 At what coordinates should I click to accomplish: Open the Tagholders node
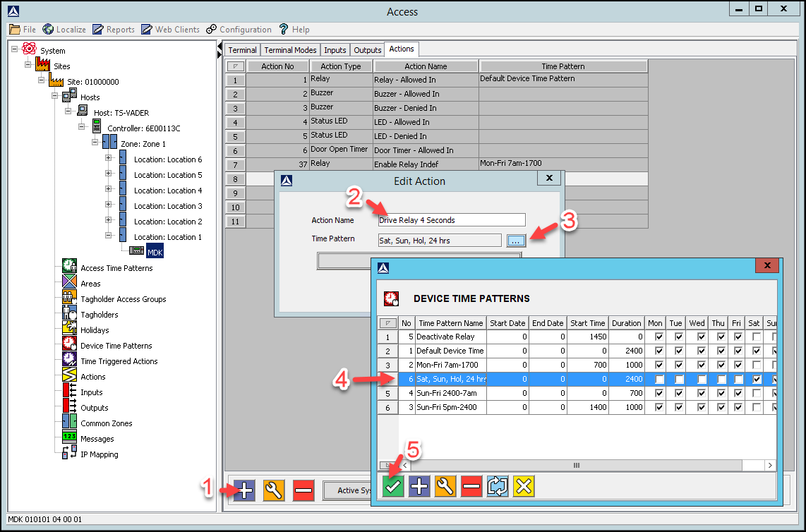tap(100, 315)
